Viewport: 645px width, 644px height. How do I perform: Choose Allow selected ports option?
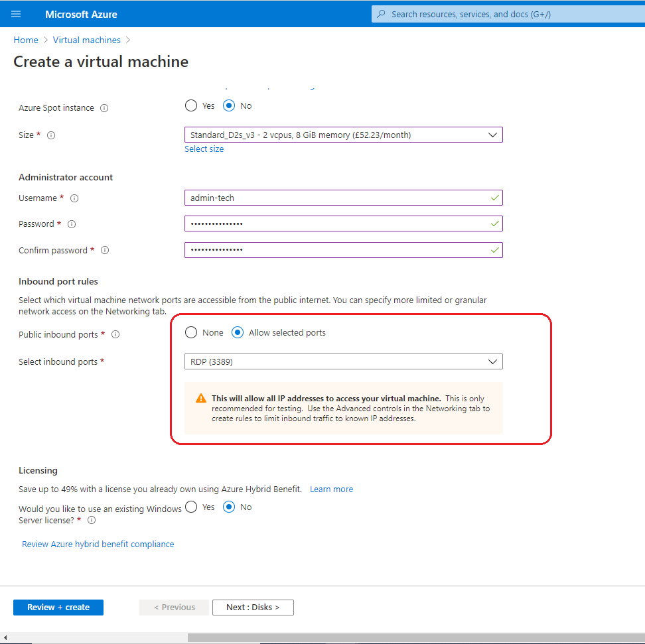click(x=238, y=332)
